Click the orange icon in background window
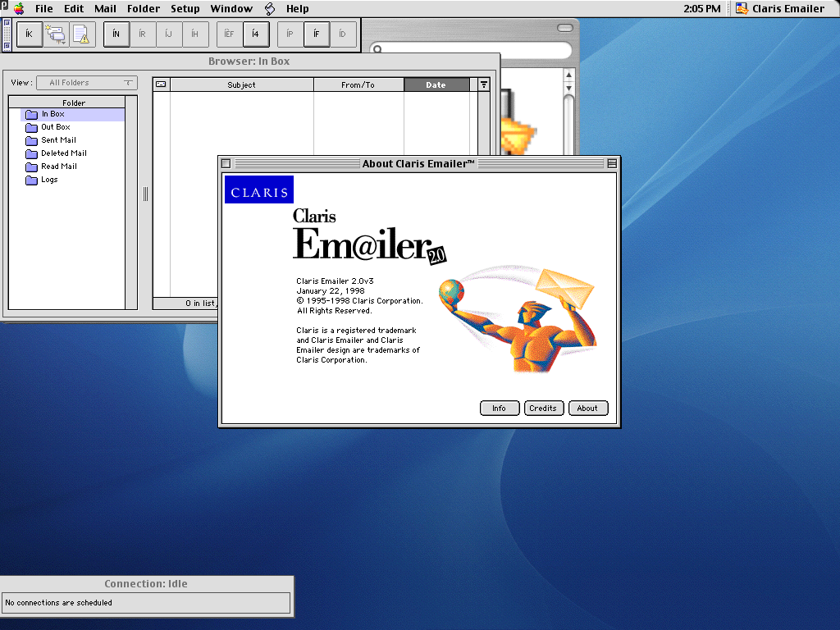This screenshot has height=630, width=840. (518, 137)
